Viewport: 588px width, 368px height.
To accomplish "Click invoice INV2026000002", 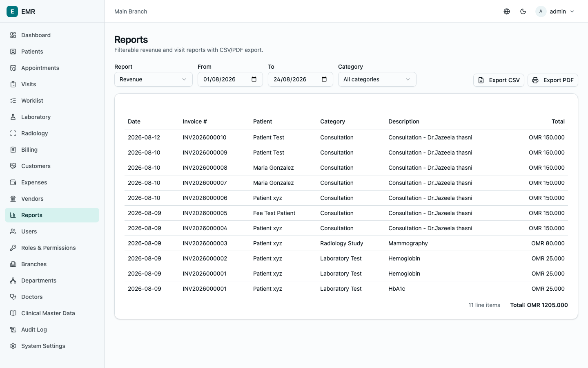I will click(205, 258).
